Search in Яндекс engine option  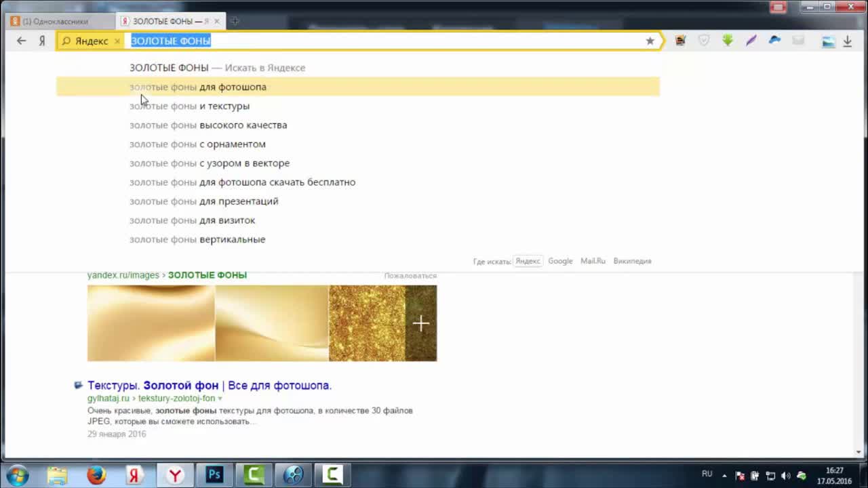pyautogui.click(x=528, y=261)
